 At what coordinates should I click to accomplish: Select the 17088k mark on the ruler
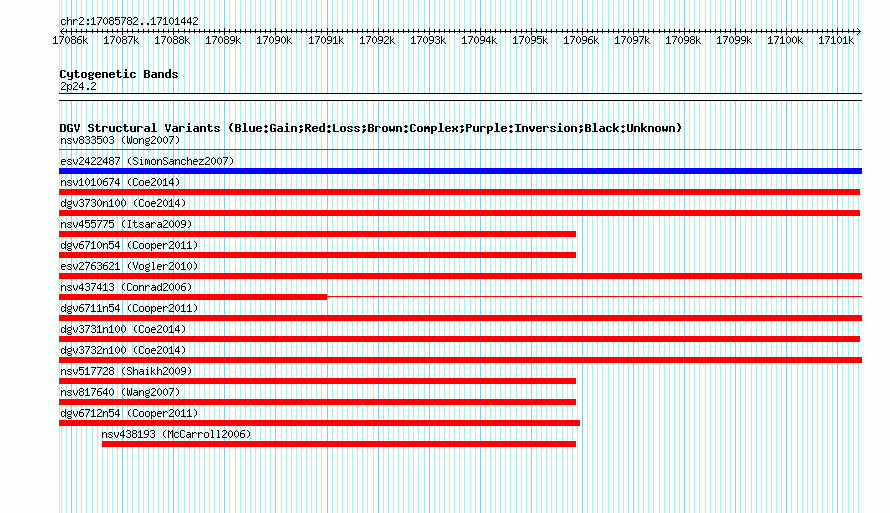172,40
